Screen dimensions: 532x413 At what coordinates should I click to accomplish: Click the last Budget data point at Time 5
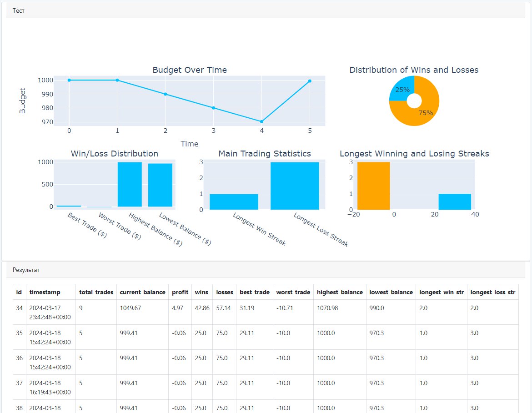tap(310, 81)
